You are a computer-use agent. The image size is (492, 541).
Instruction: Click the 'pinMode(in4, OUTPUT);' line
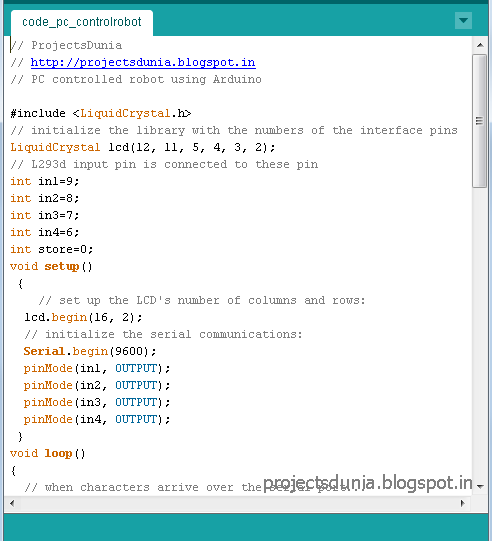pos(97,419)
